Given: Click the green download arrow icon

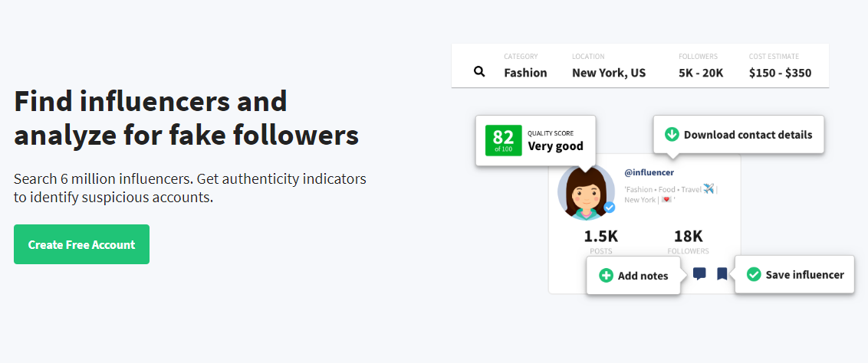Looking at the screenshot, I should [672, 134].
